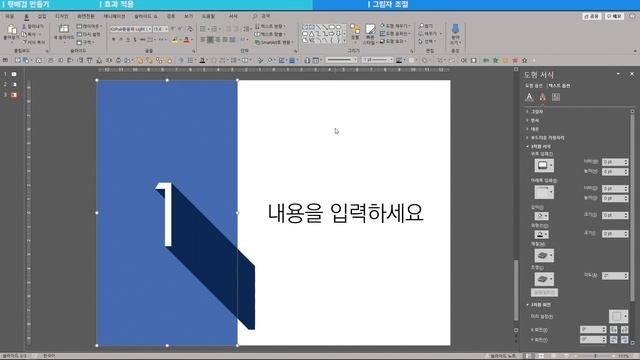
Task: Click the Convert to SmartArt icon
Action: [258, 42]
